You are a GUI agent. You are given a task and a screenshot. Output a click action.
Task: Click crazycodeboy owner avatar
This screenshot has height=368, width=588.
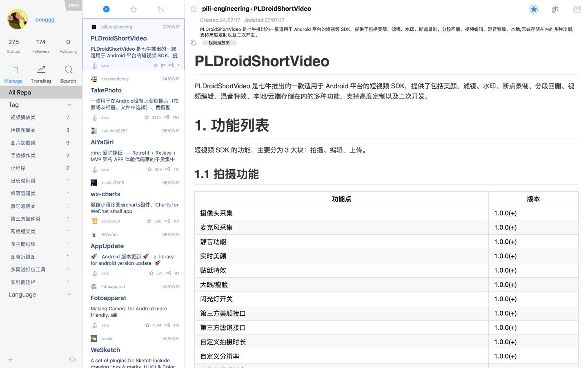(94, 79)
